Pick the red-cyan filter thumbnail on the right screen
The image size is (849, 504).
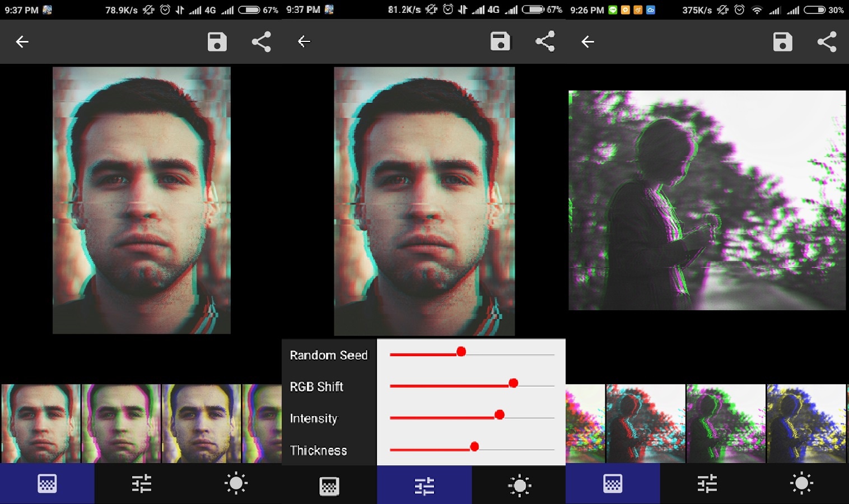(x=646, y=423)
